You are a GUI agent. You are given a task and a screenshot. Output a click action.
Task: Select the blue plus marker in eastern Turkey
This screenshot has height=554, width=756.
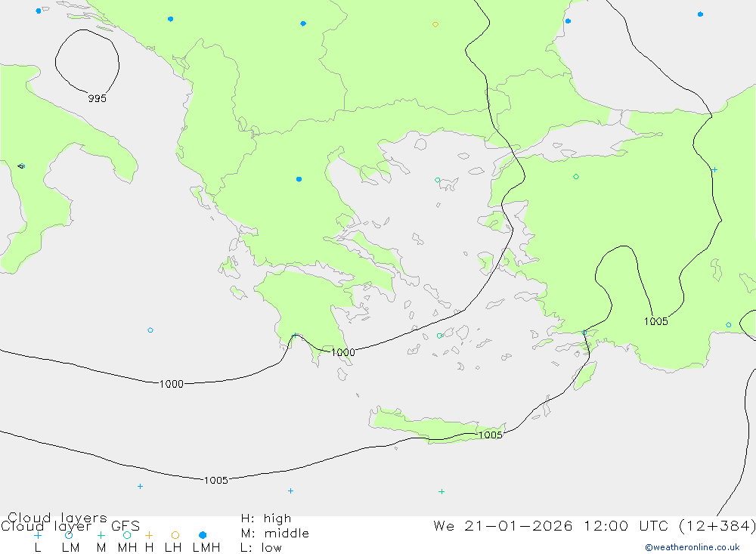(714, 170)
